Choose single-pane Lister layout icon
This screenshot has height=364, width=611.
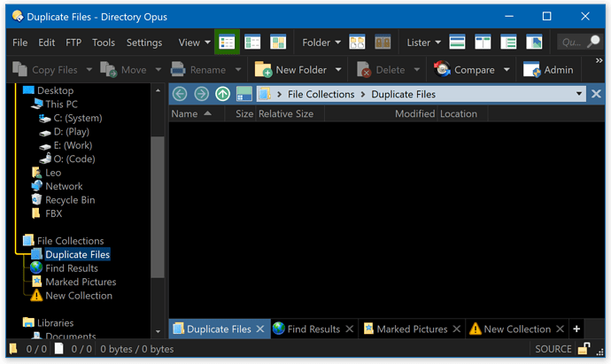(x=457, y=43)
